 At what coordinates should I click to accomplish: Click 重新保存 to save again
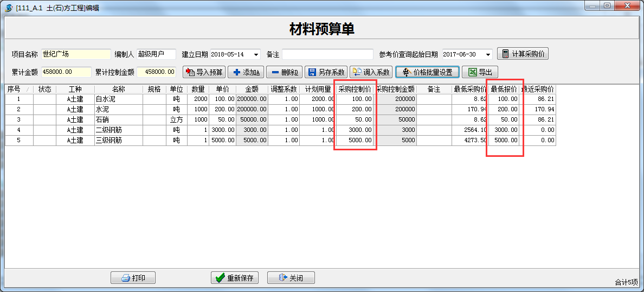point(234,278)
